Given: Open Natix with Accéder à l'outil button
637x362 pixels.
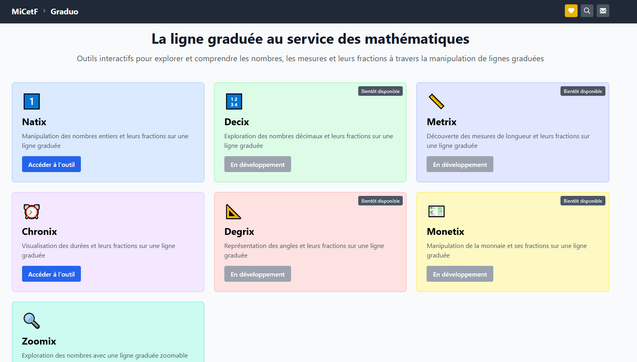Looking at the screenshot, I should click(x=51, y=165).
